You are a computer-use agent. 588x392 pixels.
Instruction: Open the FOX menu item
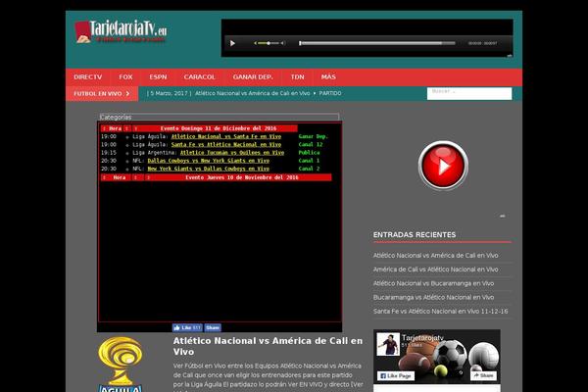click(x=125, y=76)
